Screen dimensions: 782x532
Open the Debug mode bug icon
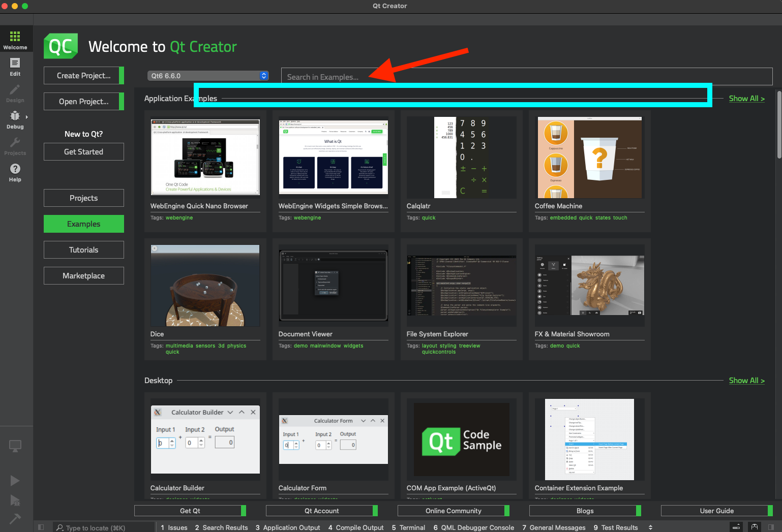coord(15,116)
